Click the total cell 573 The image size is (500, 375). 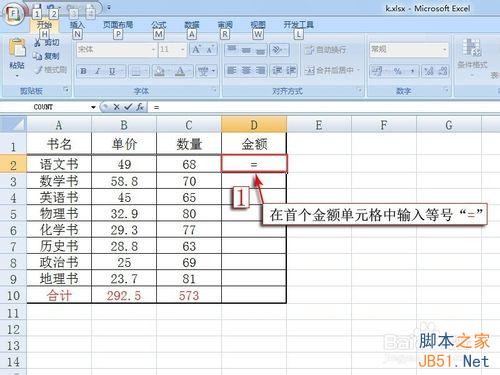pos(189,295)
